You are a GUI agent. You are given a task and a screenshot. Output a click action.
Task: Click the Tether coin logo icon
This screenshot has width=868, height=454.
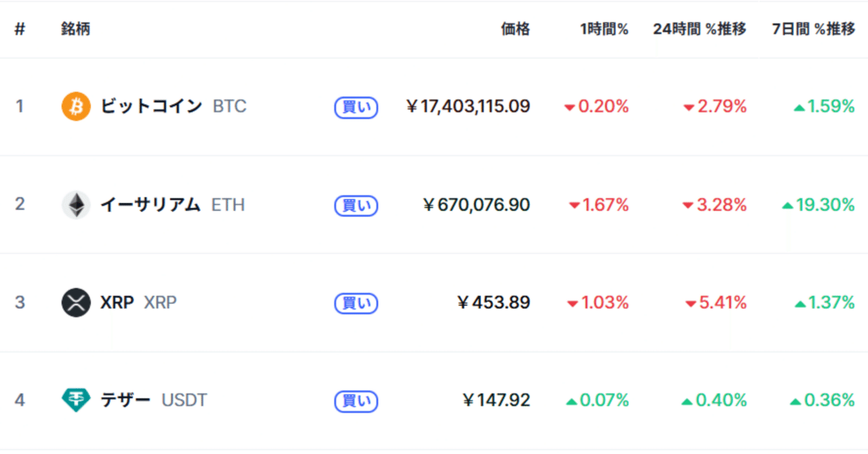click(x=75, y=400)
